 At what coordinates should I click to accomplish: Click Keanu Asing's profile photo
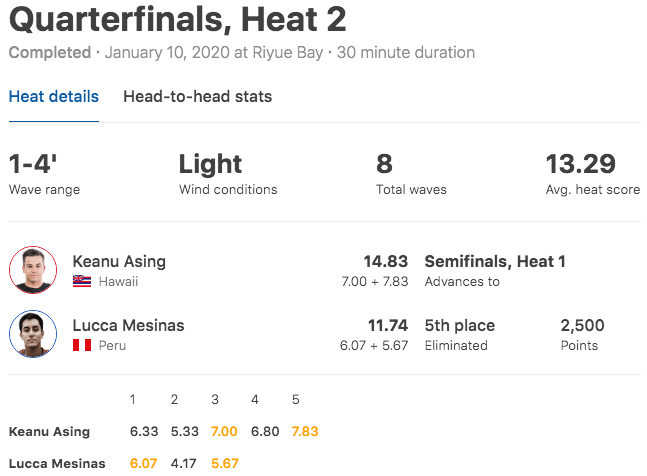[x=33, y=270]
